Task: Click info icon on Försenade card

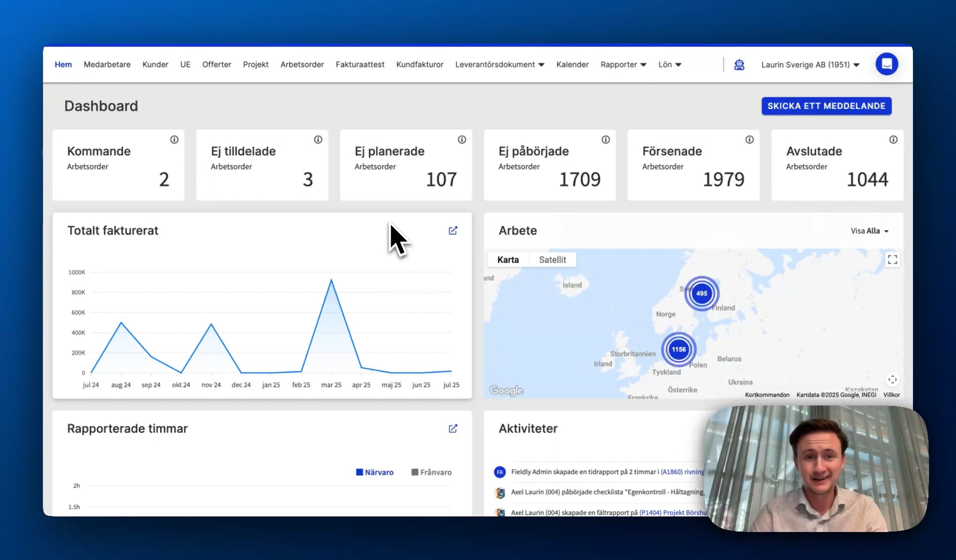Action: click(x=750, y=139)
